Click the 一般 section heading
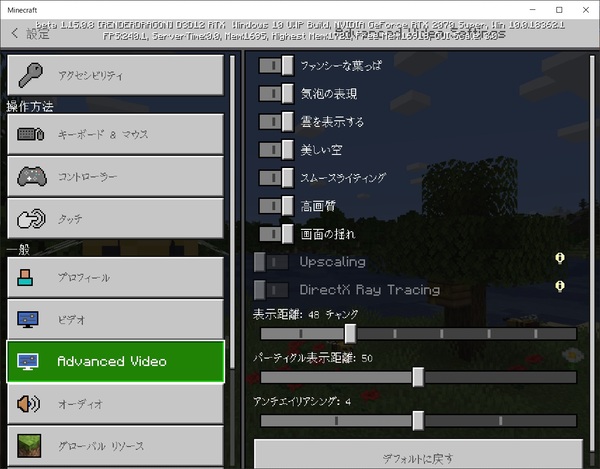The width and height of the screenshot is (600, 469). 18,250
